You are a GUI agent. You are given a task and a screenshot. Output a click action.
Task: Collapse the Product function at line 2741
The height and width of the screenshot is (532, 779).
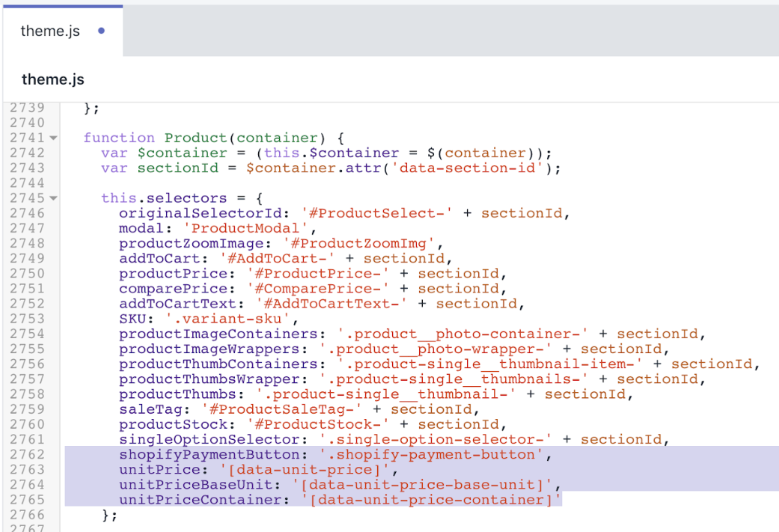pyautogui.click(x=53, y=138)
